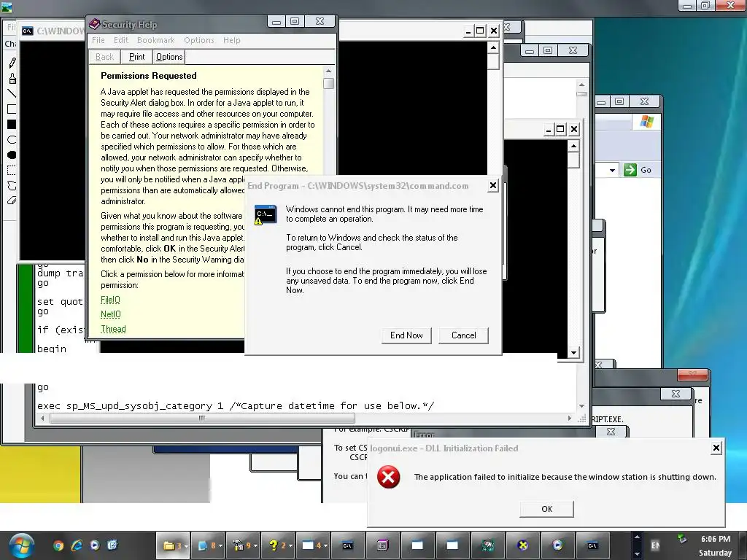Select the filled black Ellipse tool
Screen dimensions: 747x560
(12, 155)
